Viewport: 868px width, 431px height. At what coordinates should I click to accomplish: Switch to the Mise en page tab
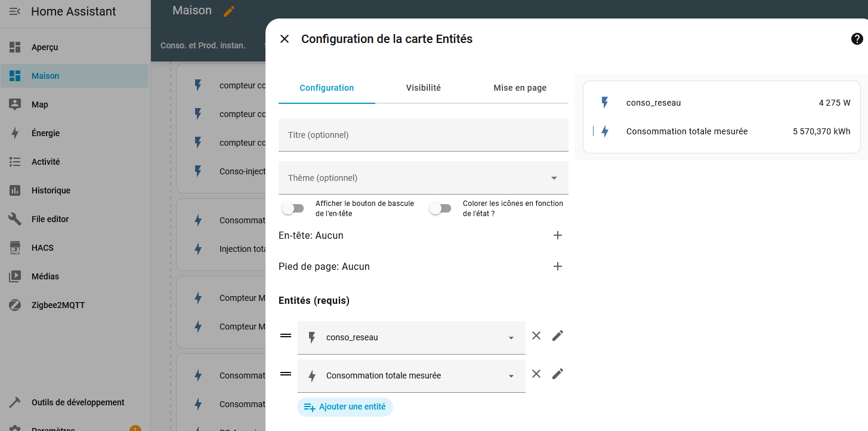[520, 88]
